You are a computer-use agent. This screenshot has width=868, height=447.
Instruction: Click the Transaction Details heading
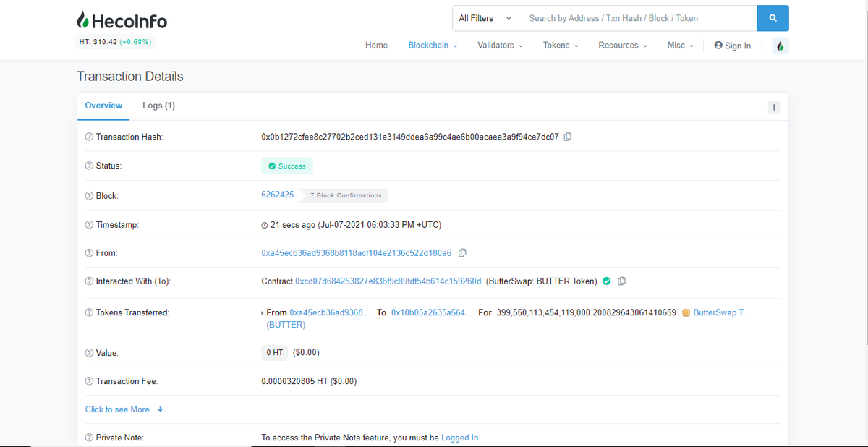(x=130, y=77)
